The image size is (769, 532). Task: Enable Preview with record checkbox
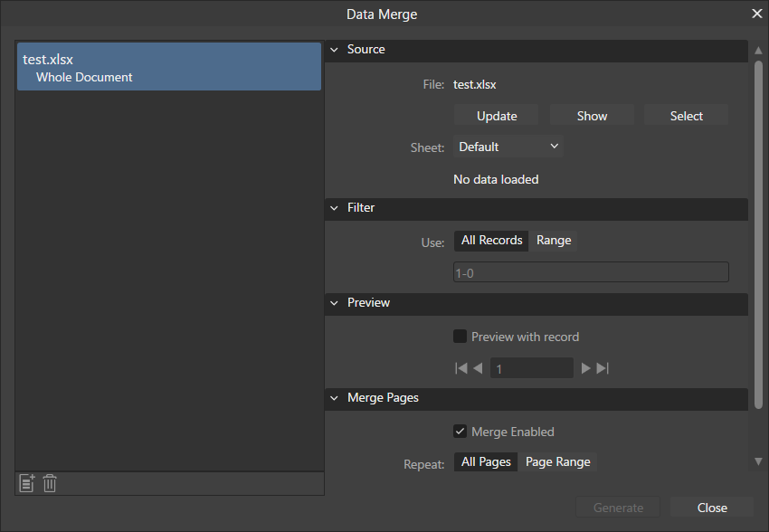click(460, 337)
